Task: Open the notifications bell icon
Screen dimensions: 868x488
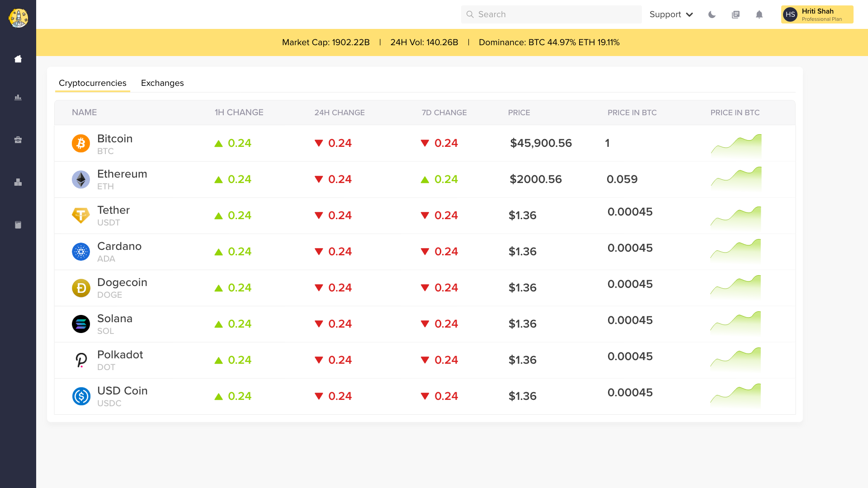Action: (x=759, y=14)
